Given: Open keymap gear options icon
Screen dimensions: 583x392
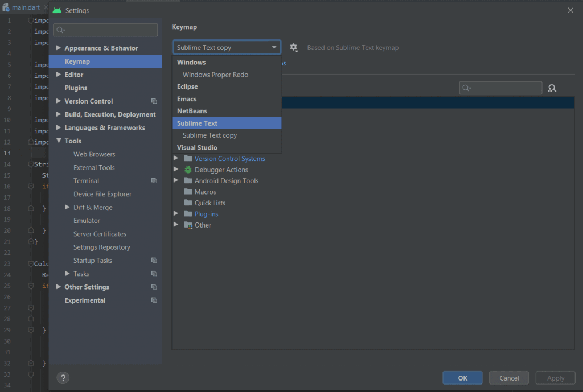Looking at the screenshot, I should 294,48.
